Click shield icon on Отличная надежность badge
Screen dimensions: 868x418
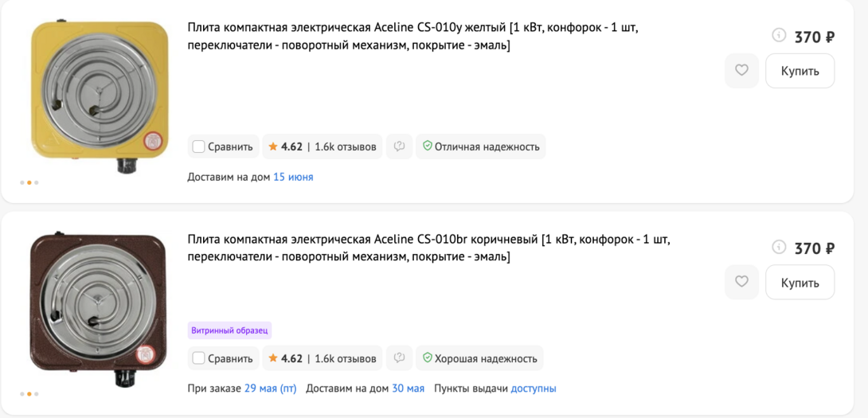tap(427, 146)
